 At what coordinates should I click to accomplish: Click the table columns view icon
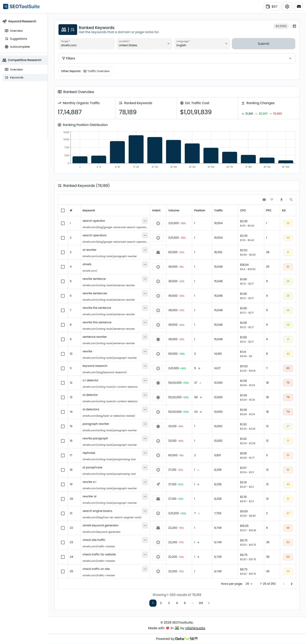(x=264, y=200)
